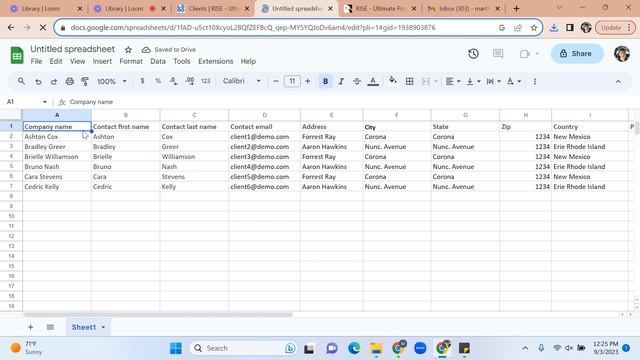Increase decimal places icon
The image size is (640, 360).
[x=190, y=81]
